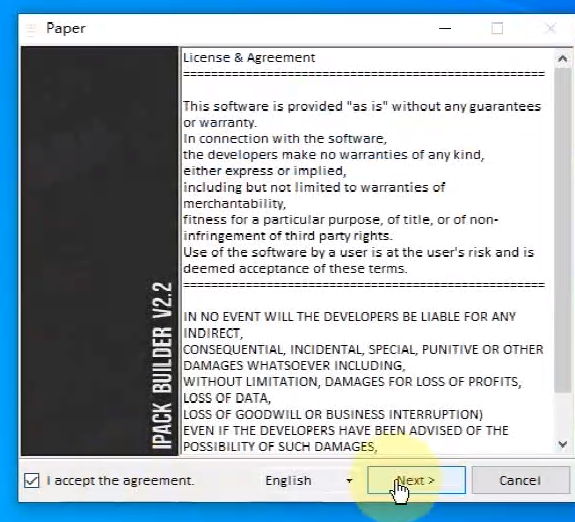Click the "Use of the software by a user" line

pos(358,252)
